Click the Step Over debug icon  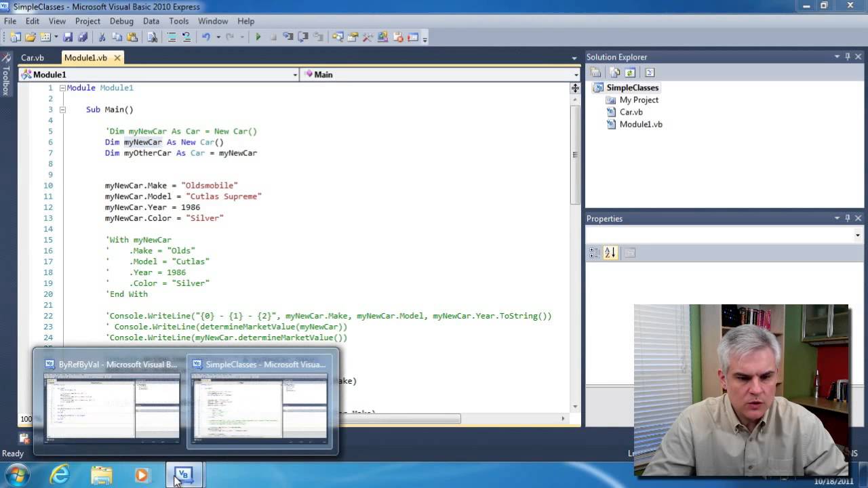click(303, 37)
